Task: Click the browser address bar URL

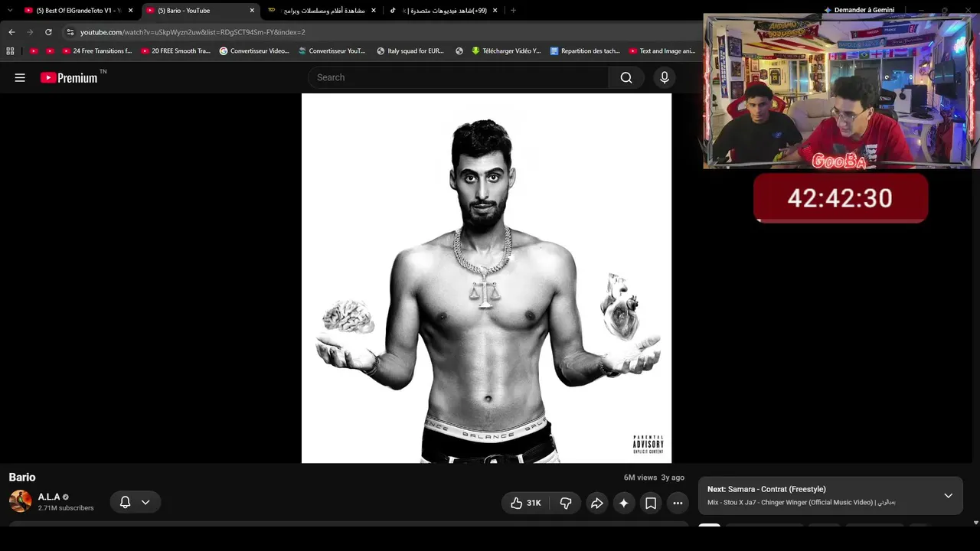Action: [193, 32]
